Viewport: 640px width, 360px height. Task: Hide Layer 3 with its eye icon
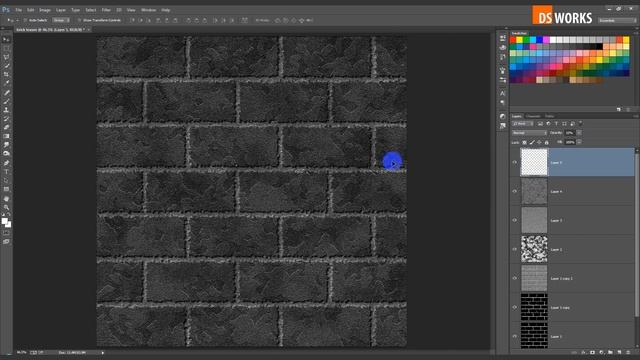(515, 220)
